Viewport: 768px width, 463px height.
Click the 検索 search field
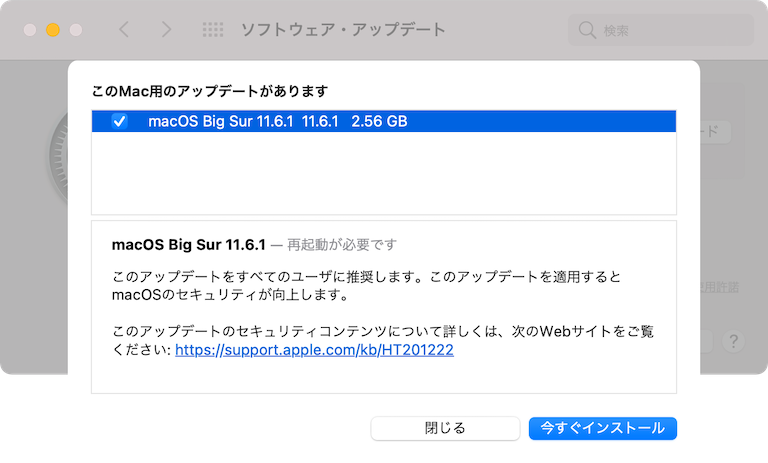click(661, 30)
